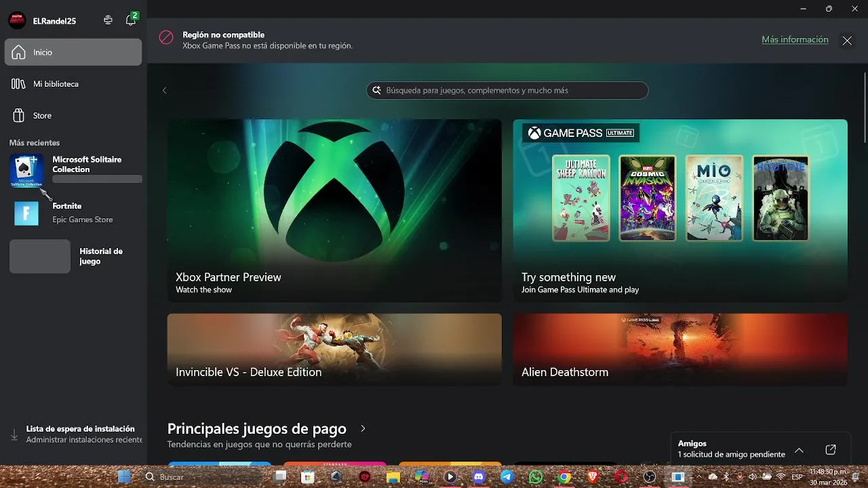This screenshot has height=488, width=868.
Task: Open the ELRandel25 profile avatar
Action: pyautogui.click(x=17, y=20)
